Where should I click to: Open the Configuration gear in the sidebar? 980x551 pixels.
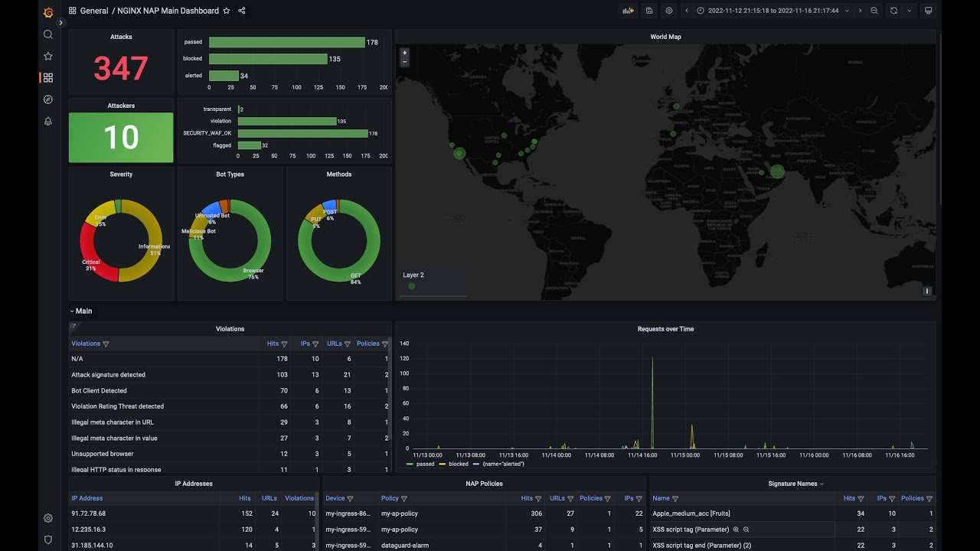pyautogui.click(x=48, y=518)
